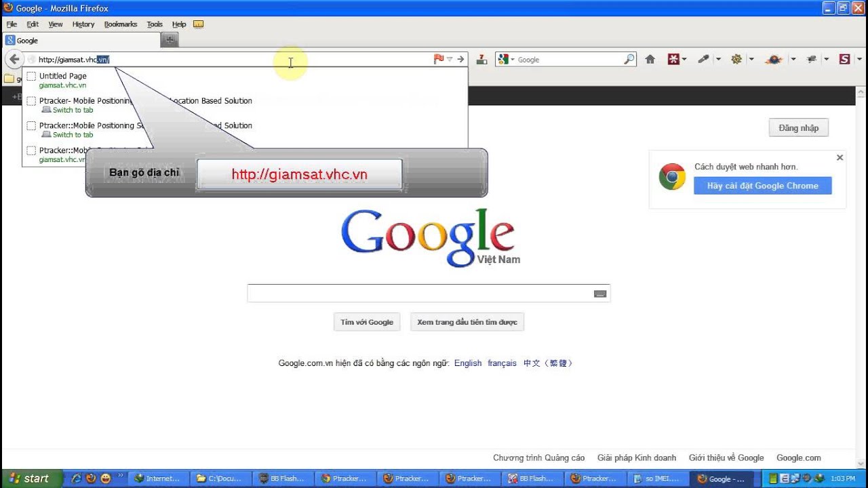The image size is (868, 488).
Task: Click the red asterisk extension icon
Action: (x=673, y=60)
